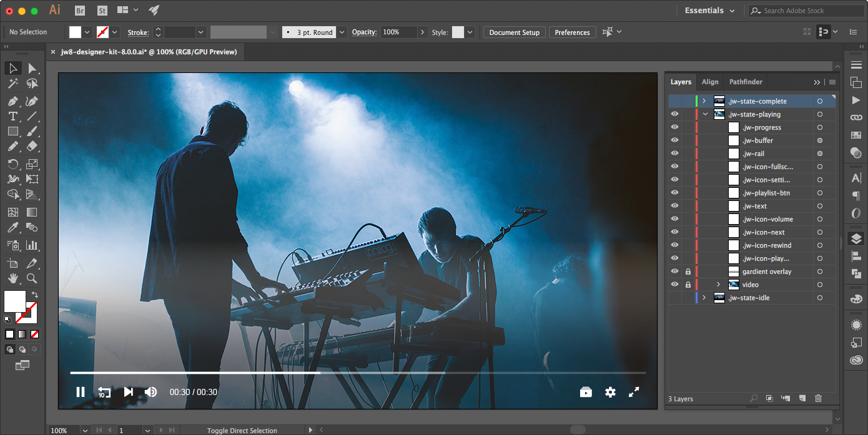Click the delete layer trash icon
The width and height of the screenshot is (868, 435).
(x=818, y=398)
